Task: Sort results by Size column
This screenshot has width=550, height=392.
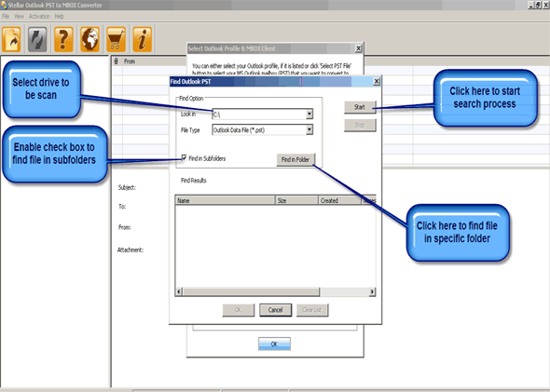Action: [296, 200]
